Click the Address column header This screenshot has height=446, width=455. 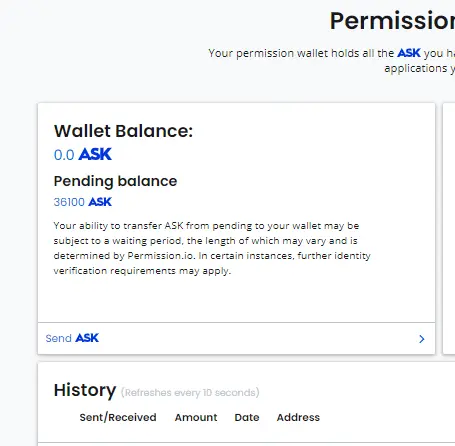point(298,417)
